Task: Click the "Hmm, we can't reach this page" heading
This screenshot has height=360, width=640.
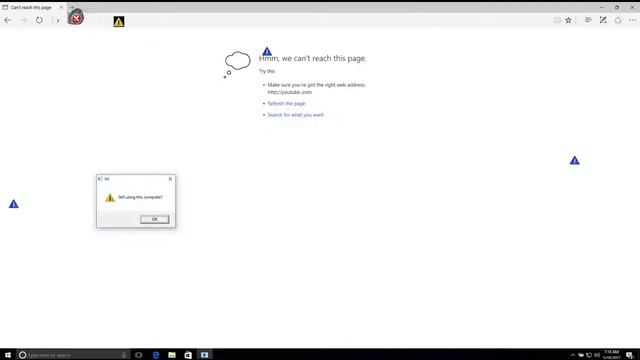Action: pos(312,58)
